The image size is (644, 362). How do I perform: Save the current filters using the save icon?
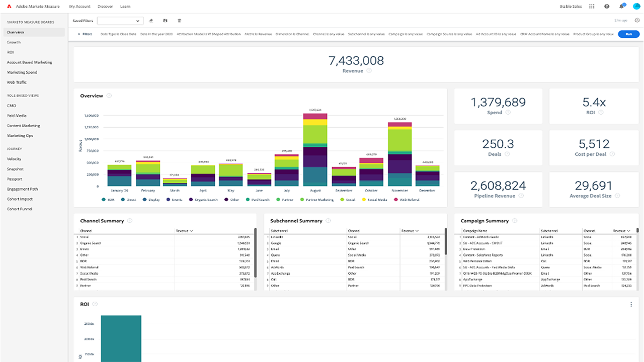165,20
